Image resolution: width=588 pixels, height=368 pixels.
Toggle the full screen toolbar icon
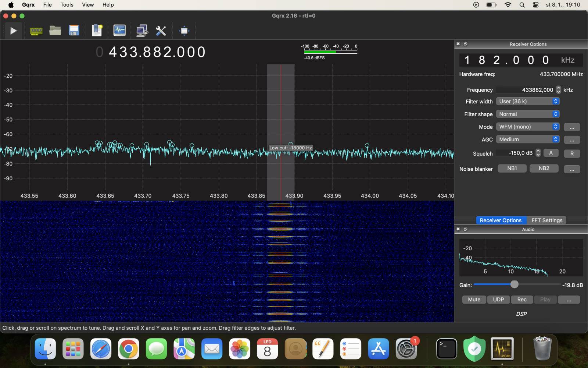[x=184, y=31]
